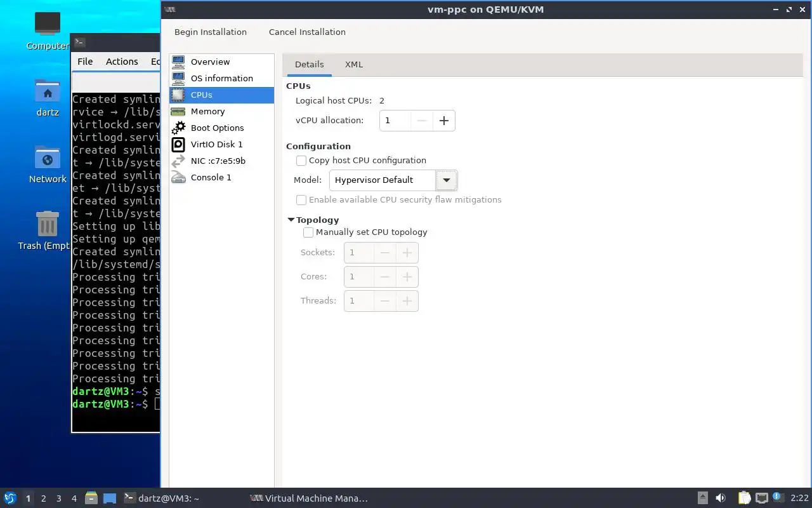This screenshot has width=812, height=508.
Task: Select Overview in hardware list
Action: tap(221, 62)
